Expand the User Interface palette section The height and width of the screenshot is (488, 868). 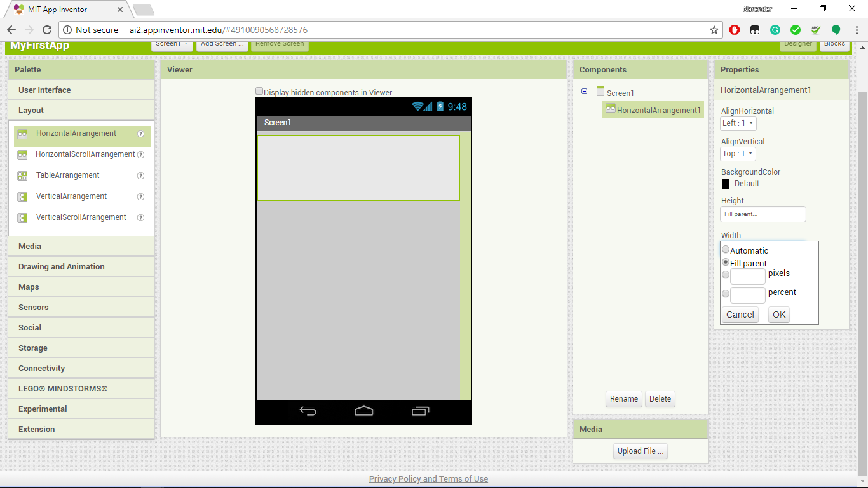pyautogui.click(x=81, y=90)
